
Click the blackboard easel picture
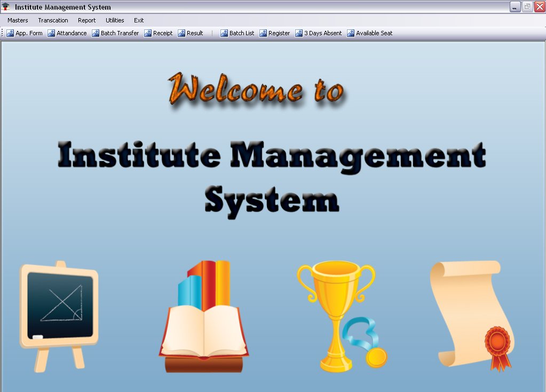coord(59,315)
